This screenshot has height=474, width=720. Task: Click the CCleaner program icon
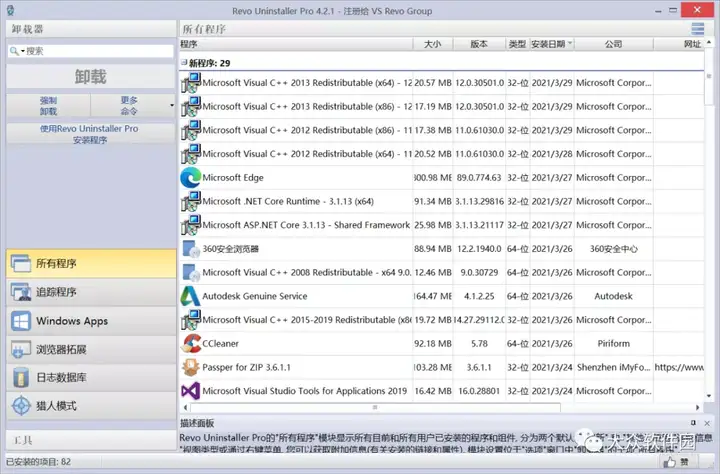191,344
